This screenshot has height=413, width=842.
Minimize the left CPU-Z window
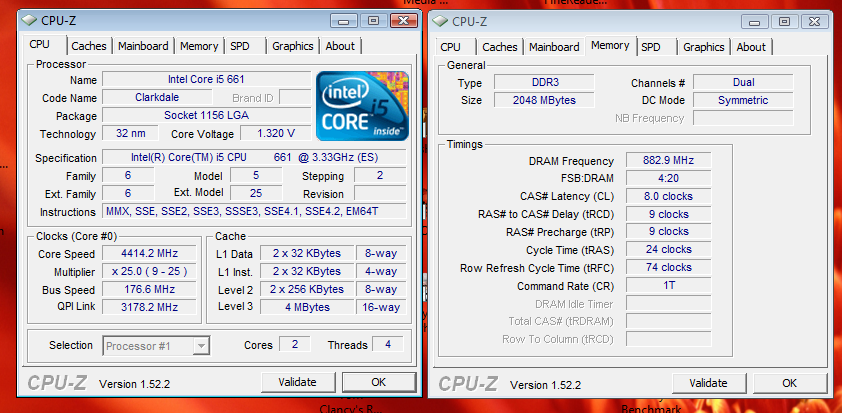coord(344,21)
